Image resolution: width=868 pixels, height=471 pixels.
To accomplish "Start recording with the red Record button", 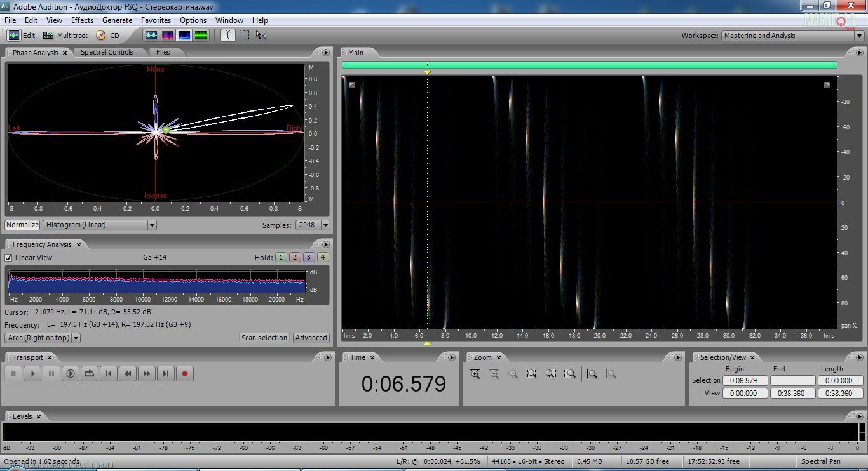I will tap(185, 374).
